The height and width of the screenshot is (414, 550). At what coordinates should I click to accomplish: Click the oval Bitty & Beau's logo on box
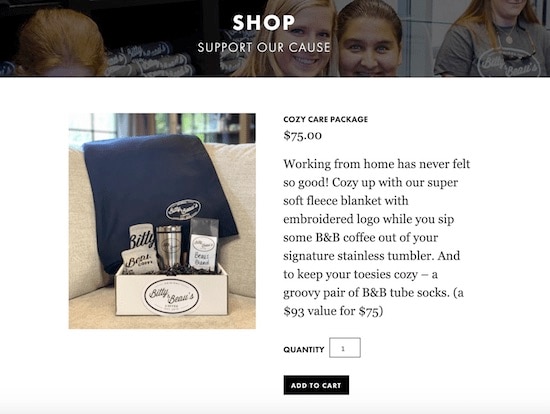tap(172, 296)
